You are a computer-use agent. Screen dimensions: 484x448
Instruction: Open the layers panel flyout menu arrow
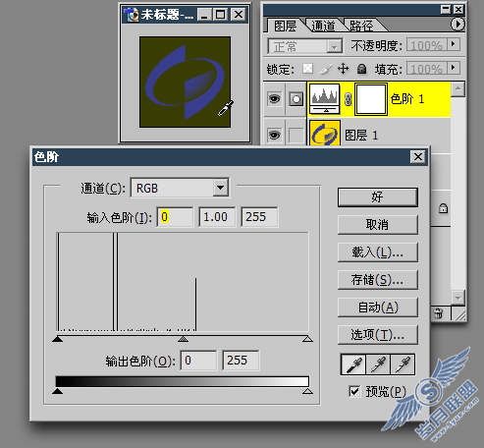click(x=457, y=25)
